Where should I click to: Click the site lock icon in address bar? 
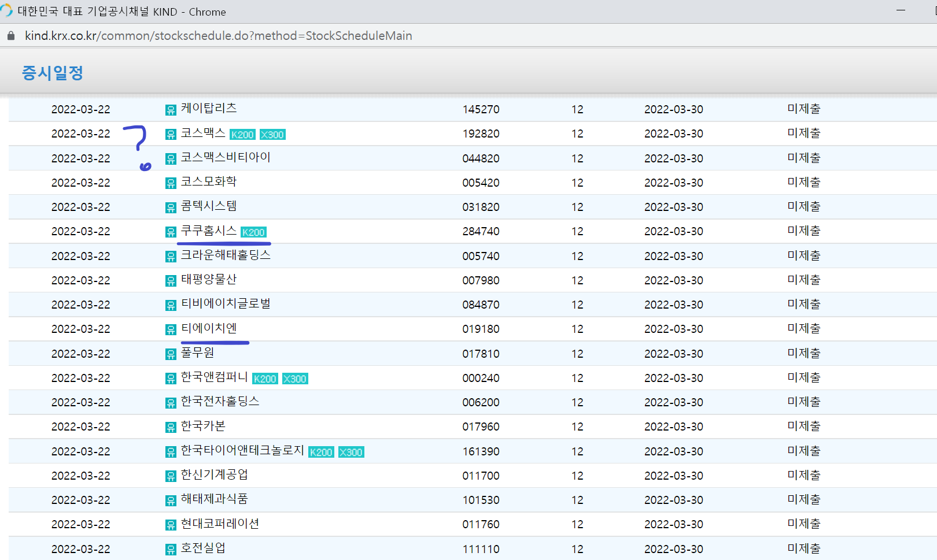(10, 36)
